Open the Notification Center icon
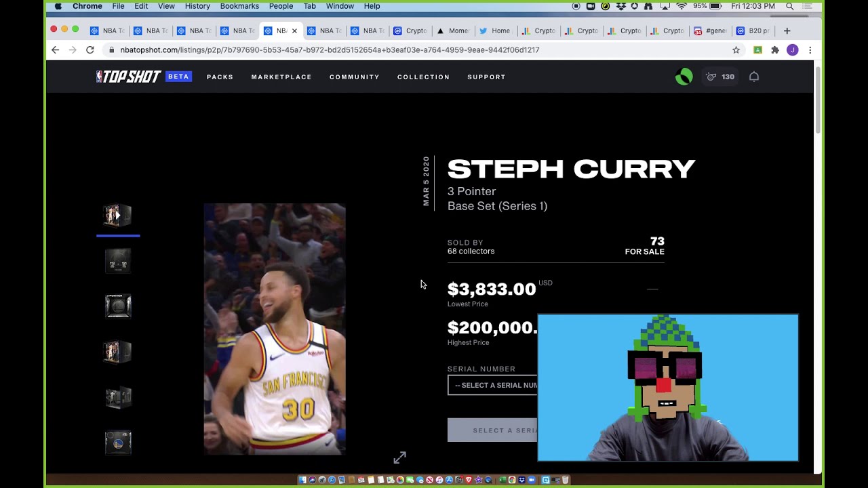Screen dimensions: 868x488 coord(807,6)
